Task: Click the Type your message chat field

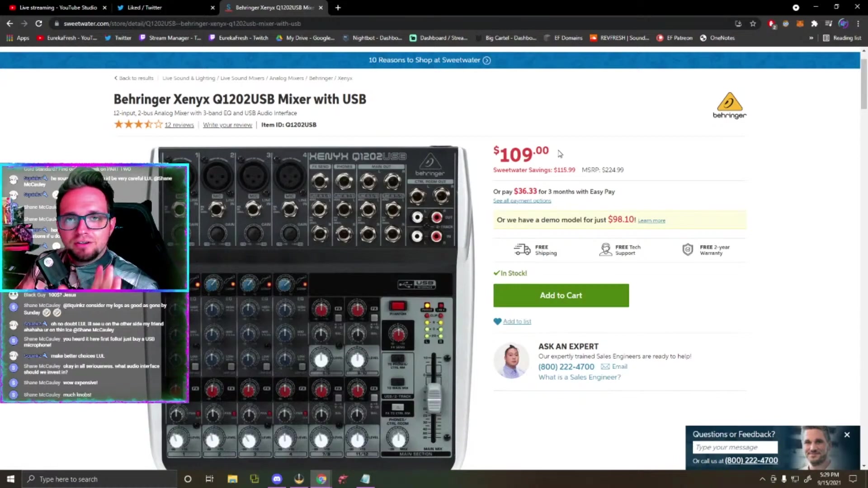Action: 735,447
